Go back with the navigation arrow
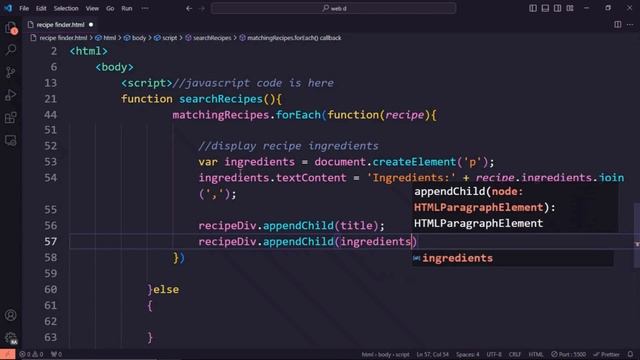Image resolution: width=640 pixels, height=360 pixels. tap(189, 8)
